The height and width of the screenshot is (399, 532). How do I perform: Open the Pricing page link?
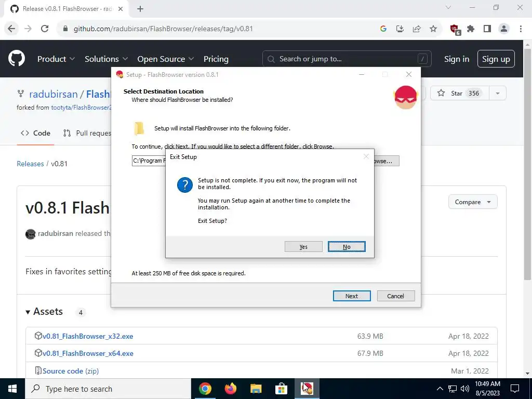(x=216, y=59)
